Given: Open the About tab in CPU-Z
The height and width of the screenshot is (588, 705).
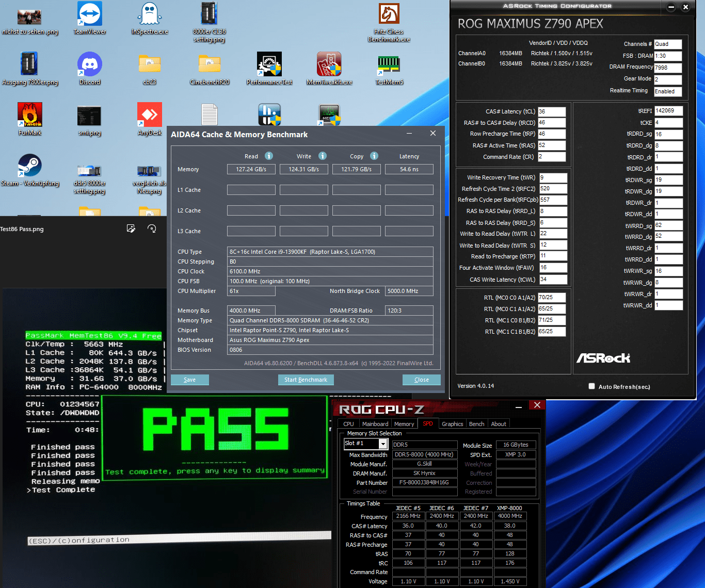Looking at the screenshot, I should 499,424.
